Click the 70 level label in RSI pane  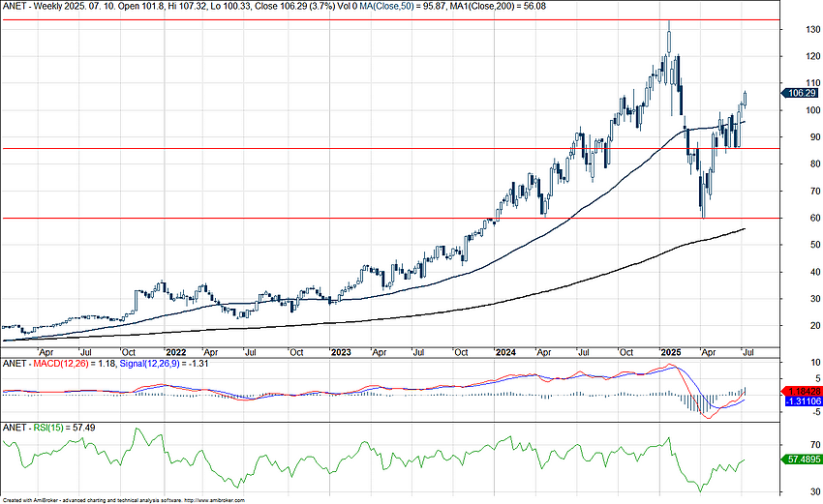(815, 444)
